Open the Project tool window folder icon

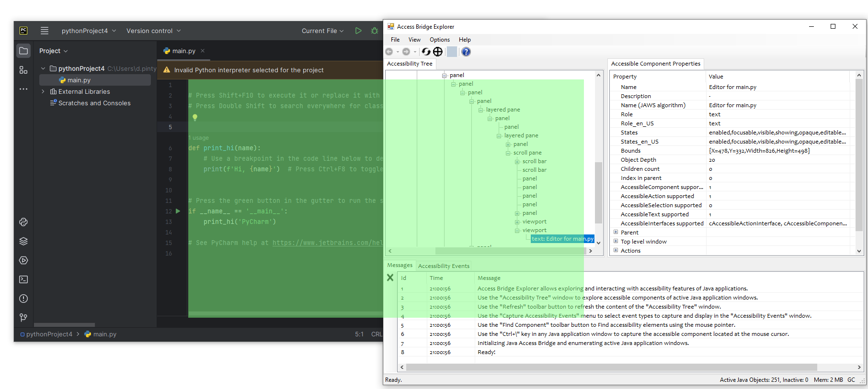(23, 51)
